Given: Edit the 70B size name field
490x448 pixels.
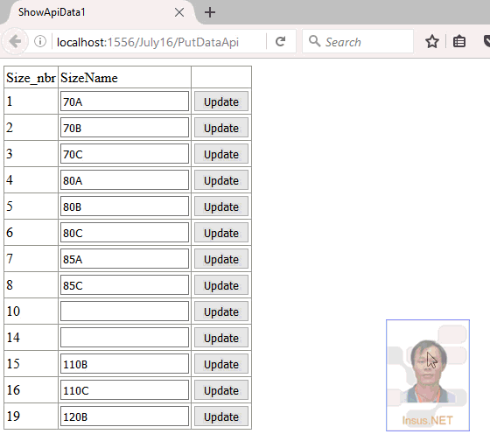Looking at the screenshot, I should pyautogui.click(x=124, y=128).
